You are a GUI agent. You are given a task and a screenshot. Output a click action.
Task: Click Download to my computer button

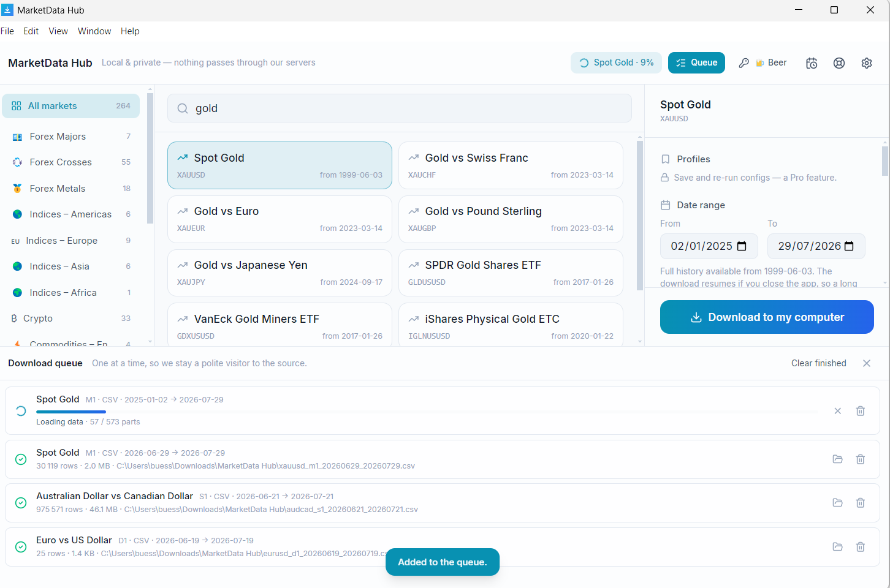(767, 317)
